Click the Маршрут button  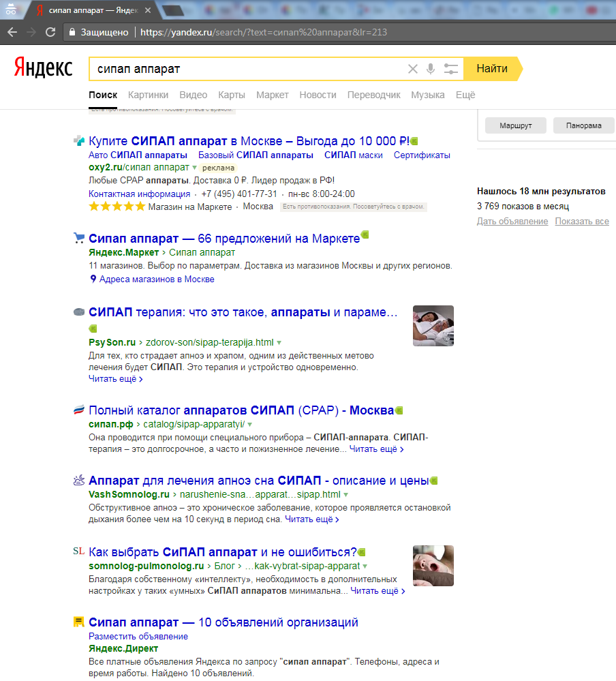click(x=516, y=125)
